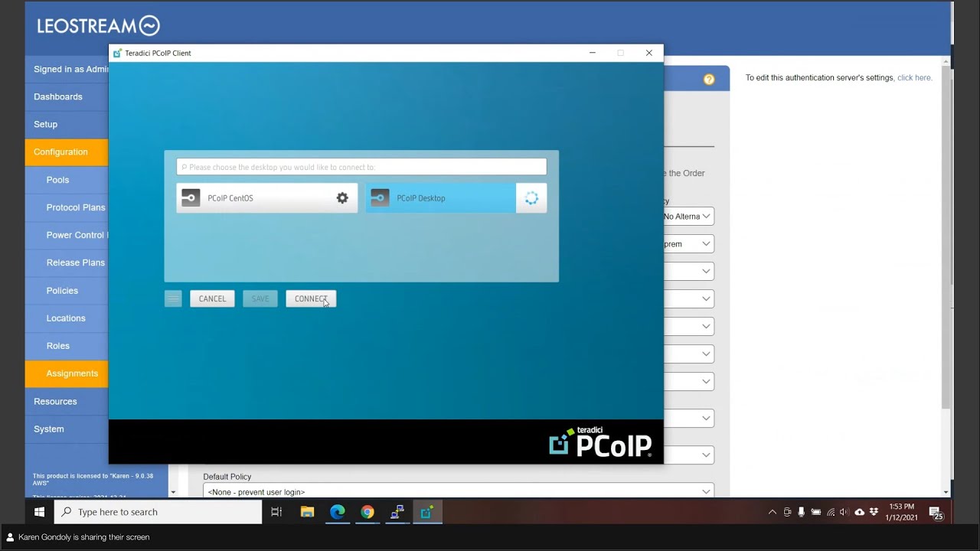
Task: Open the Default Policy dropdown
Action: (x=459, y=491)
